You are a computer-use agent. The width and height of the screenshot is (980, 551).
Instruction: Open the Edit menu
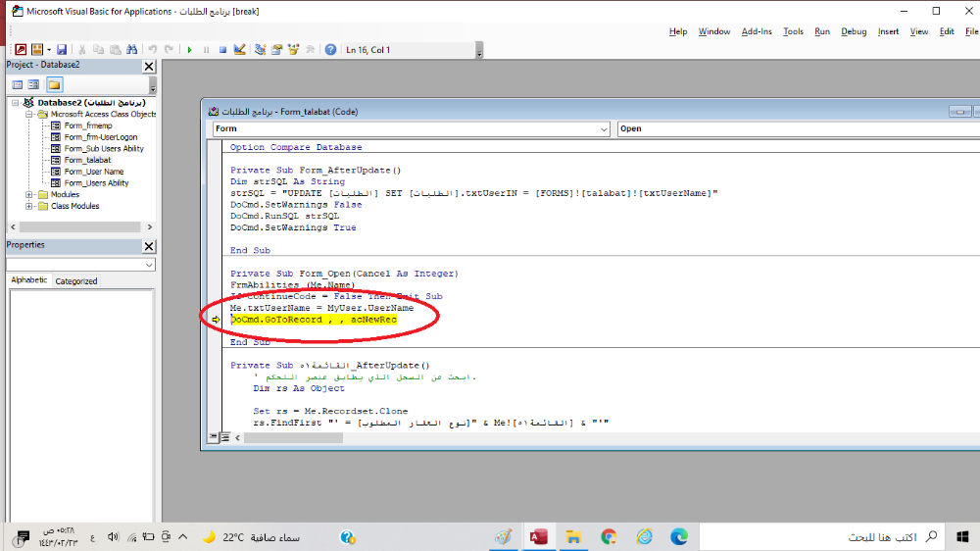click(x=947, y=31)
